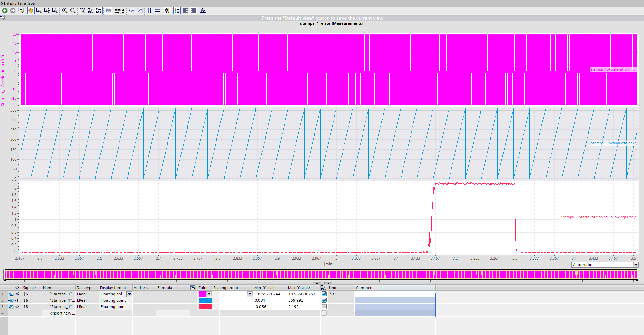Click the zoom out magnifier icon

tap(73, 11)
